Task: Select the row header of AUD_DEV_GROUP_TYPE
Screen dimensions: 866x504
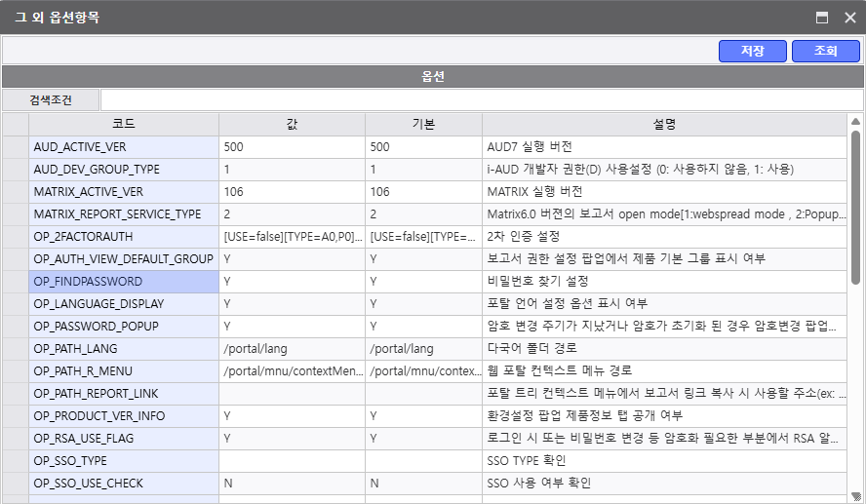Action: tap(15, 170)
